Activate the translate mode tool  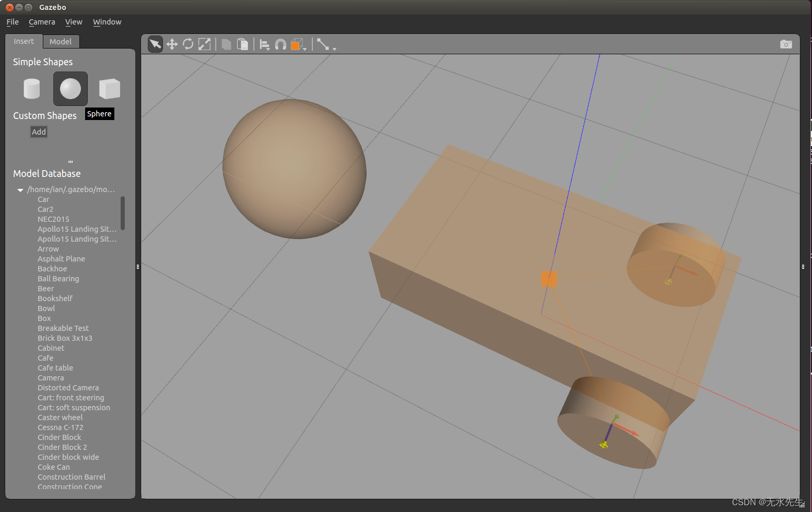(172, 44)
